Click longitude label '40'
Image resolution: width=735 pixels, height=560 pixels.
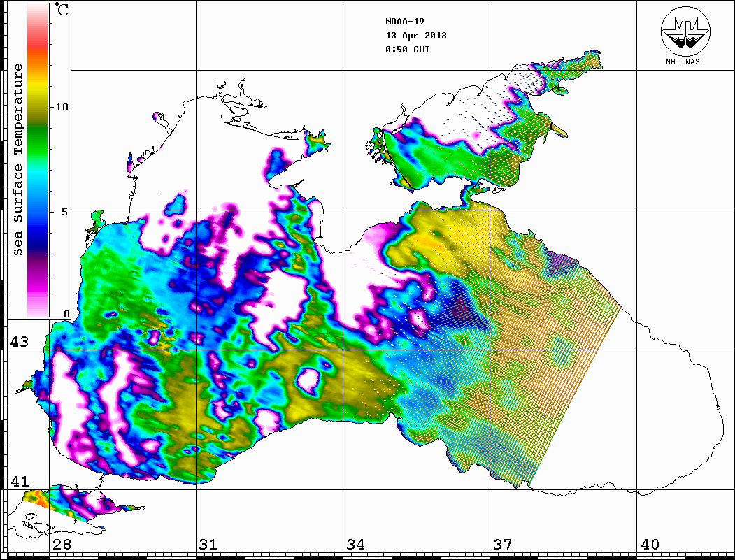click(x=650, y=544)
